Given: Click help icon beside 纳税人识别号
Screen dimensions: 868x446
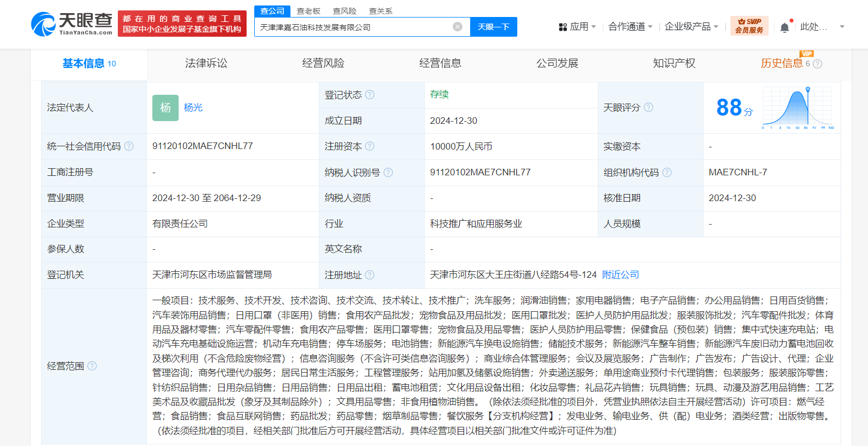Looking at the screenshot, I should [389, 173].
